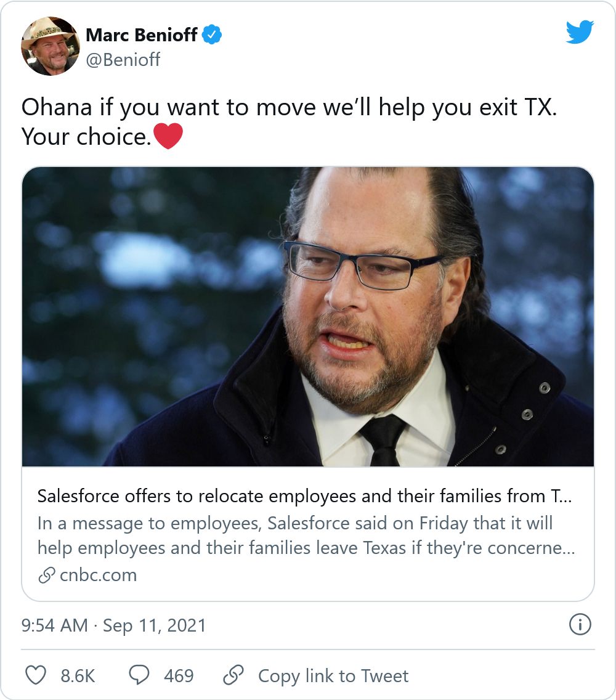View the 469 replies count
This screenshot has height=700, width=616.
pos(179,676)
